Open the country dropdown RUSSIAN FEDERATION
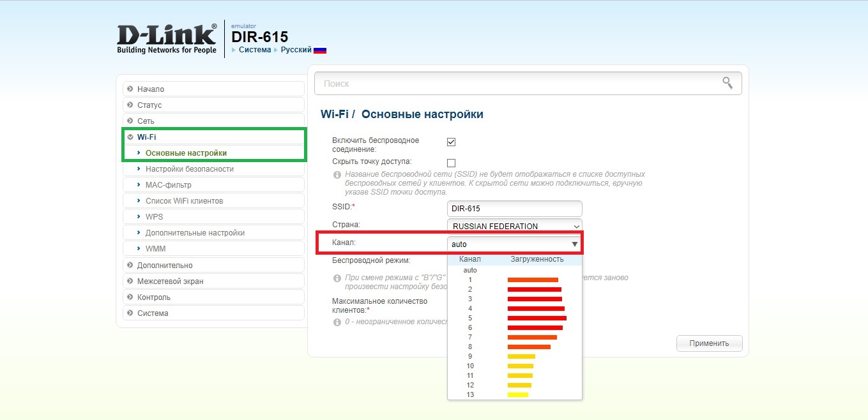 515,226
